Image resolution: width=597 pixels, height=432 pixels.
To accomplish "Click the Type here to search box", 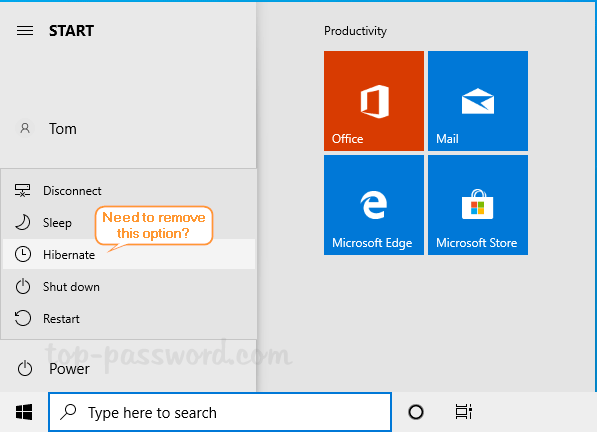I will coord(220,412).
